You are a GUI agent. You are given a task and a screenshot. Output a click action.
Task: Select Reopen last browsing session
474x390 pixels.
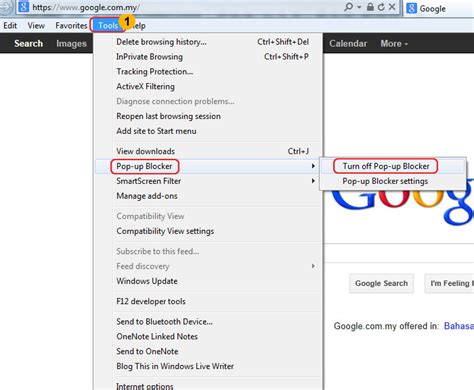click(208, 116)
